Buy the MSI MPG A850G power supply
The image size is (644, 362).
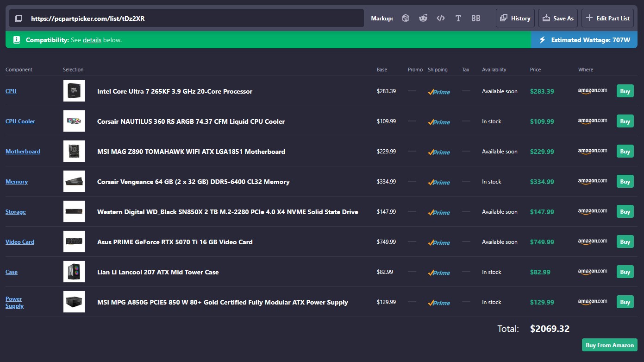coord(625,302)
